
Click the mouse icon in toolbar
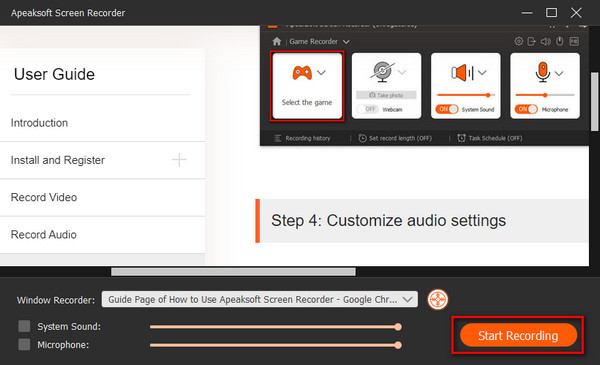click(x=559, y=41)
